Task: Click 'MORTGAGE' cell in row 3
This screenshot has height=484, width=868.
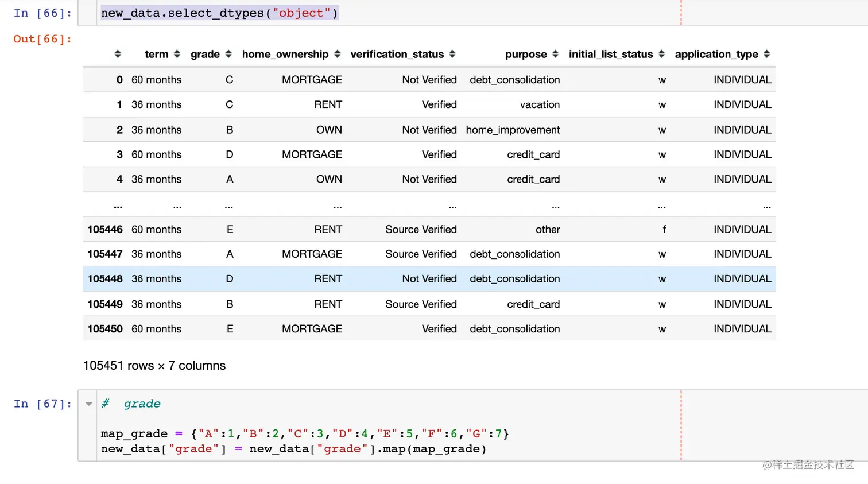Action: click(x=312, y=154)
